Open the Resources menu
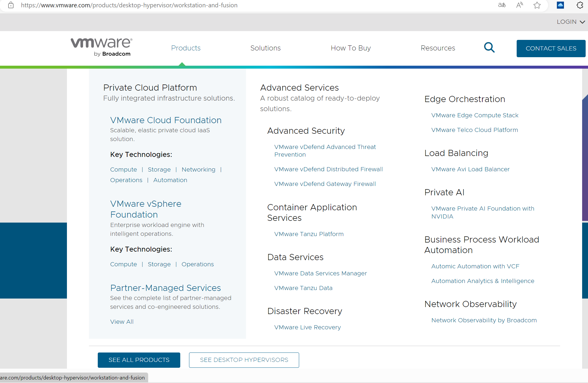Viewport: 588px width, 383px height. pyautogui.click(x=438, y=48)
